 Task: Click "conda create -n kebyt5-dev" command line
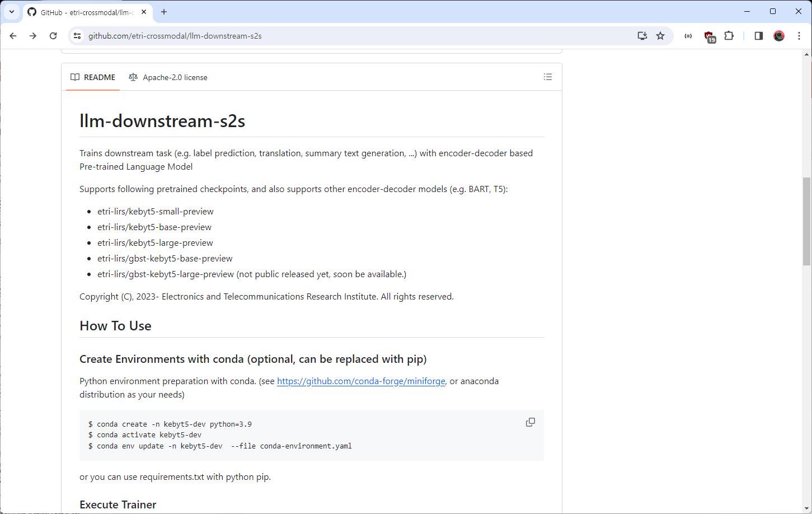coord(170,424)
